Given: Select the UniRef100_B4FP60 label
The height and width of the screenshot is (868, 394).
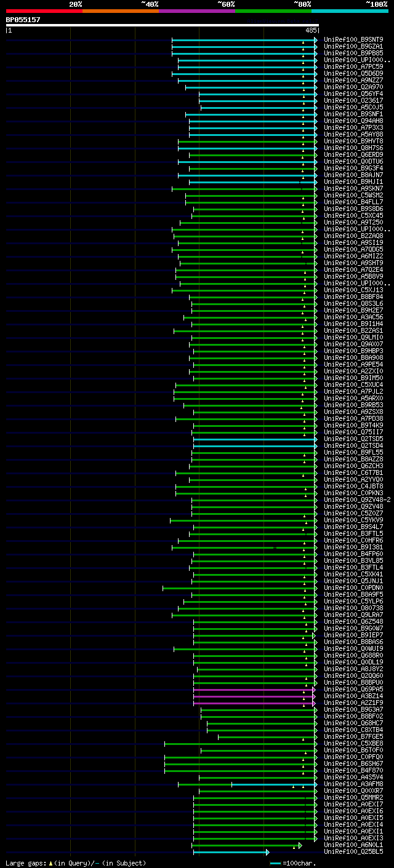Looking at the screenshot, I should (353, 554).
